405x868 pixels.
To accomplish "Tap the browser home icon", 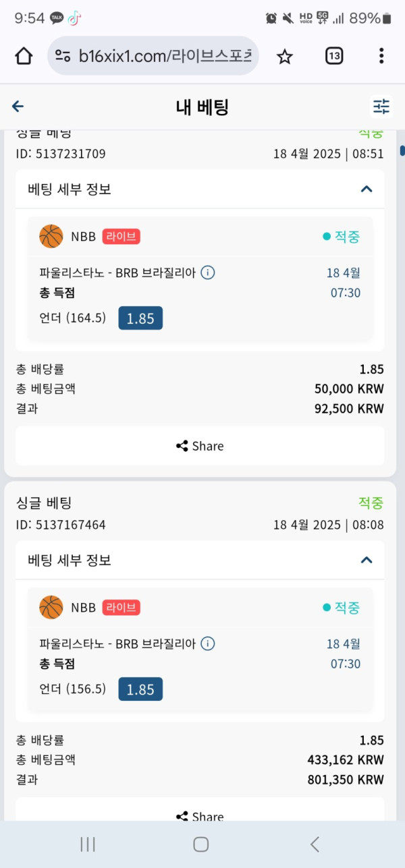I will coord(24,56).
